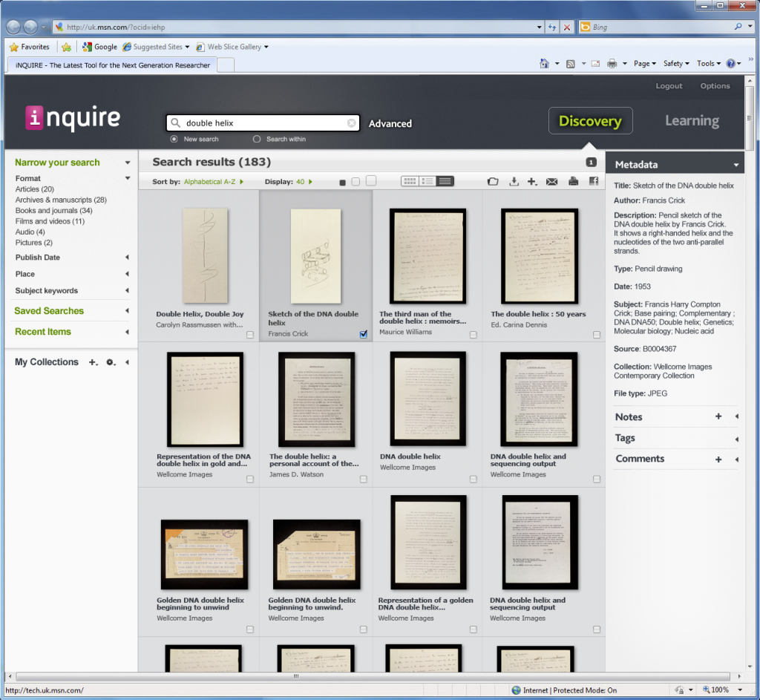
Task: Choose the largest thumbnail size
Action: click(371, 180)
